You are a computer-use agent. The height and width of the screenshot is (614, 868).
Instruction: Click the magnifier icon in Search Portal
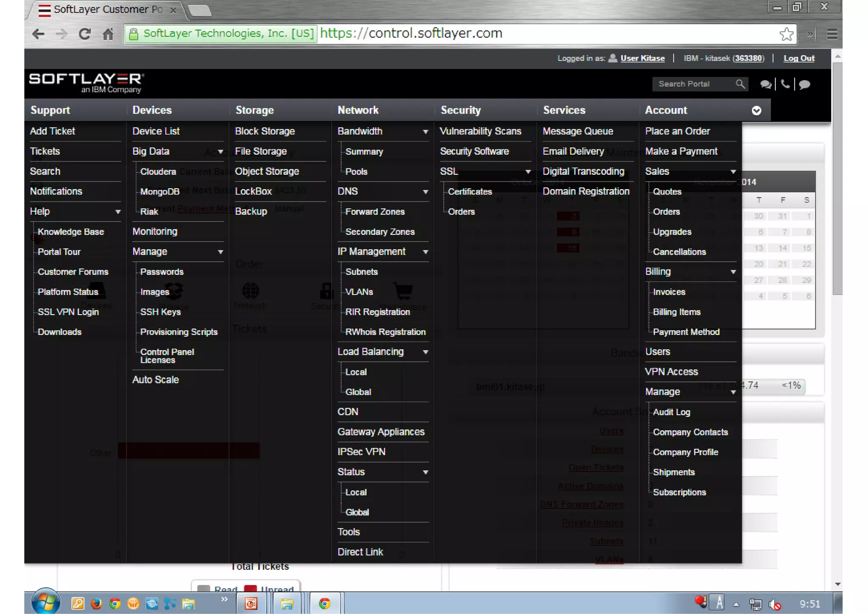[x=740, y=84]
